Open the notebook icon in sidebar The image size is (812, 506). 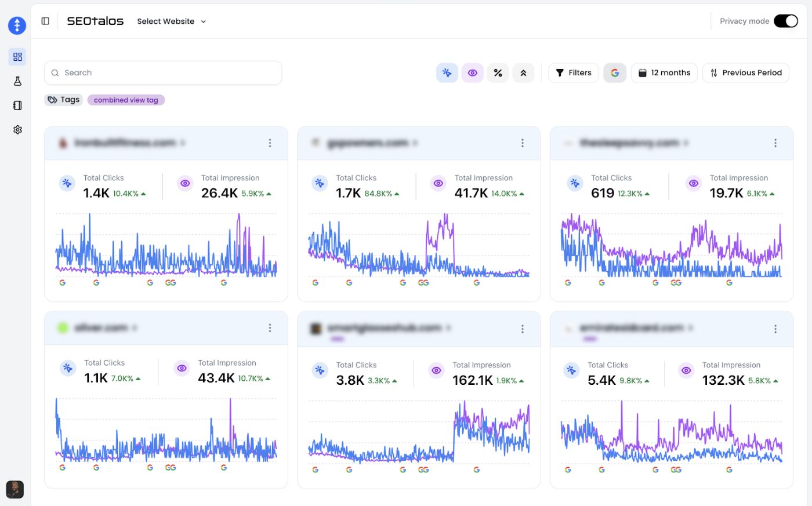(17, 105)
